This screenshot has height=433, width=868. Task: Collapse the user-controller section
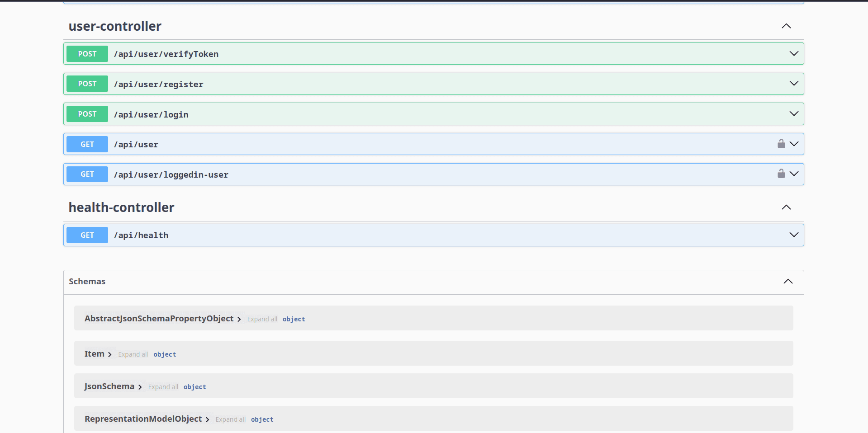point(786,26)
